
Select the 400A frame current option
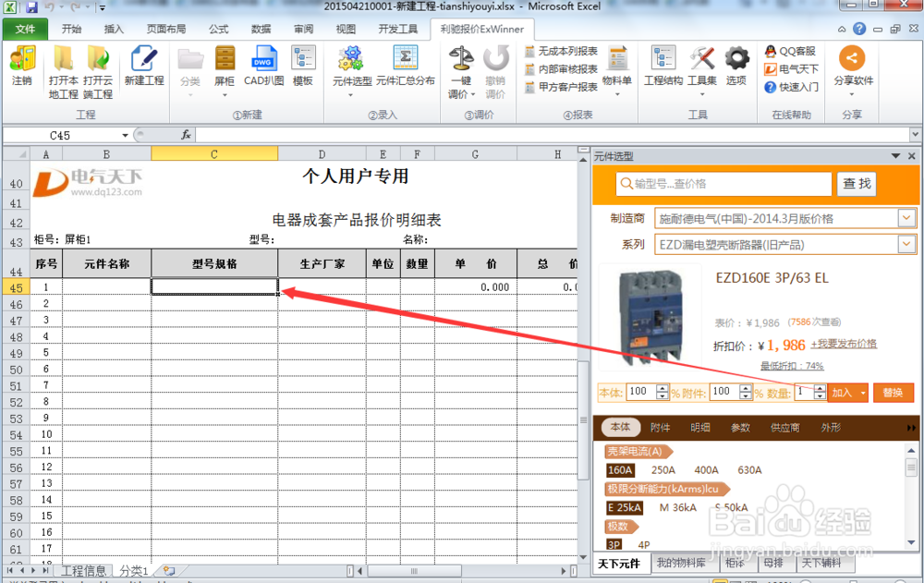point(706,470)
